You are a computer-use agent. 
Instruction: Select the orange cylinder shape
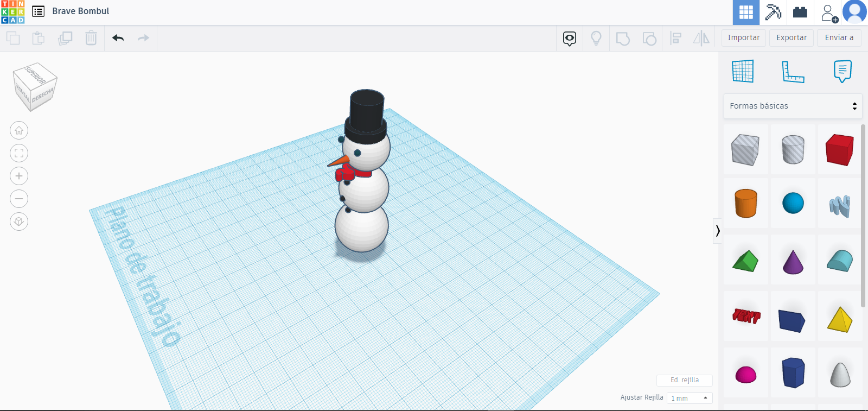[x=745, y=203]
